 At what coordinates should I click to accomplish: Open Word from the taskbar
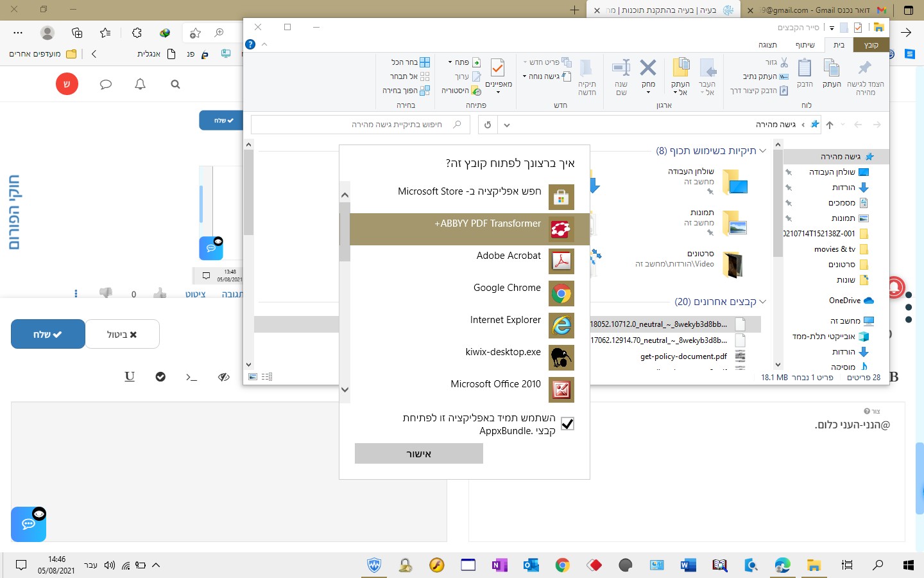pos(688,565)
